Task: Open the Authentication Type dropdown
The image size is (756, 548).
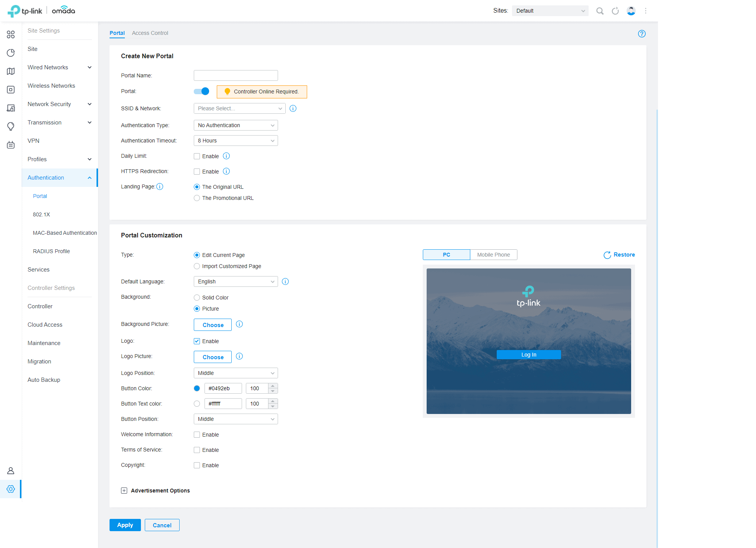Action: click(x=236, y=125)
